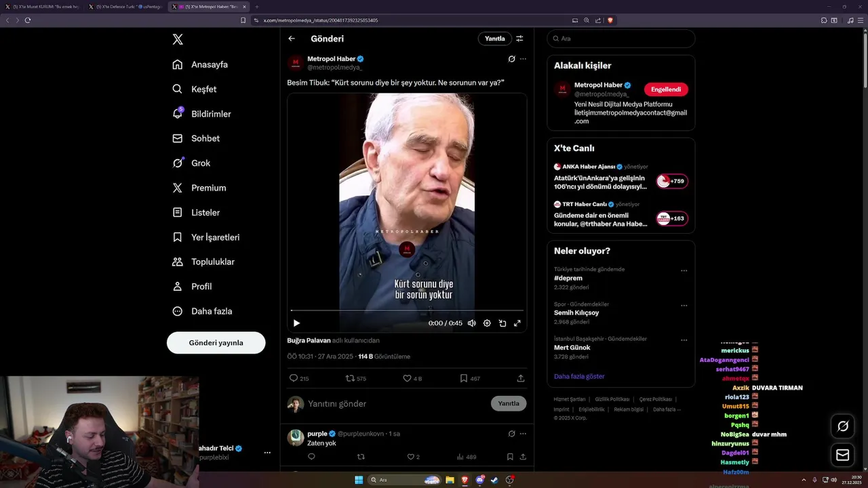Screen dimensions: 868x488
Task: Open Grok from sidebar
Action: pyautogui.click(x=191, y=163)
